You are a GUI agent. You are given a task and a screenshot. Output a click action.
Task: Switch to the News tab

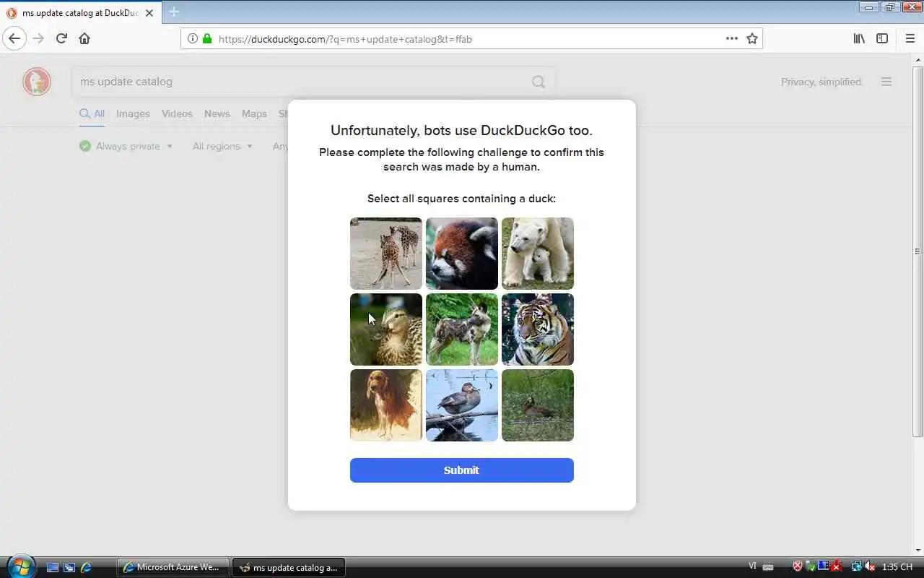pyautogui.click(x=217, y=113)
